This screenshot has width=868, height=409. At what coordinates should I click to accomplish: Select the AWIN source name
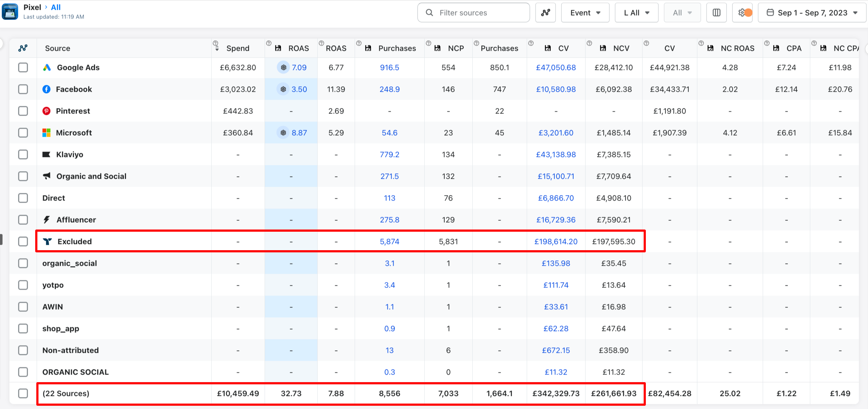click(53, 307)
